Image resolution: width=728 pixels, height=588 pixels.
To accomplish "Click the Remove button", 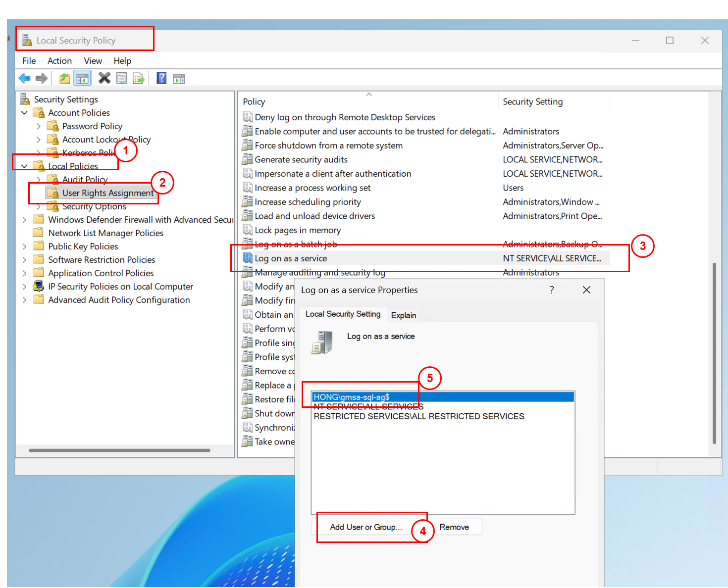I will 454,527.
